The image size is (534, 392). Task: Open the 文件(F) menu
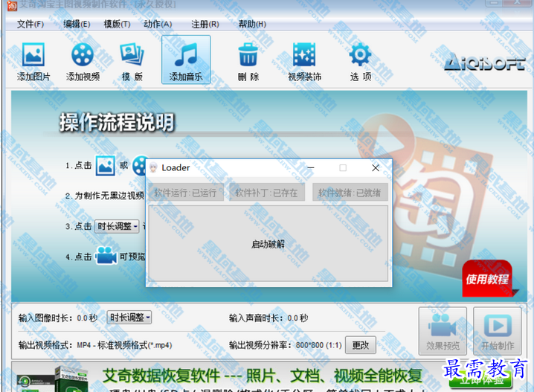pyautogui.click(x=30, y=25)
